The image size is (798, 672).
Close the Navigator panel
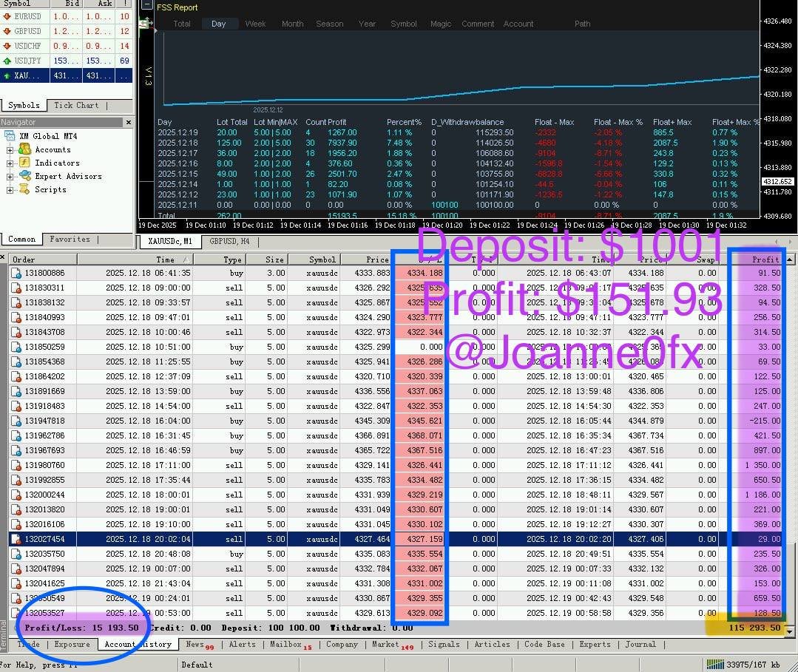128,122
